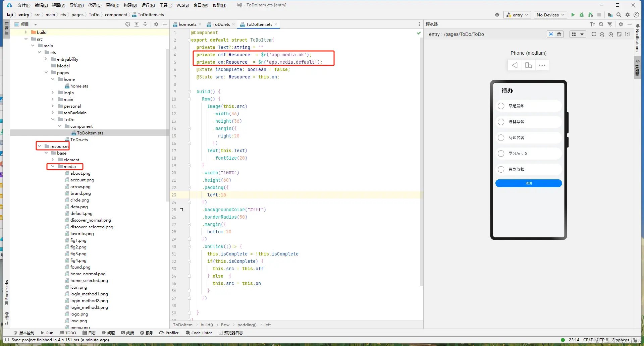Toggle the layers icon in previewer

559,34
